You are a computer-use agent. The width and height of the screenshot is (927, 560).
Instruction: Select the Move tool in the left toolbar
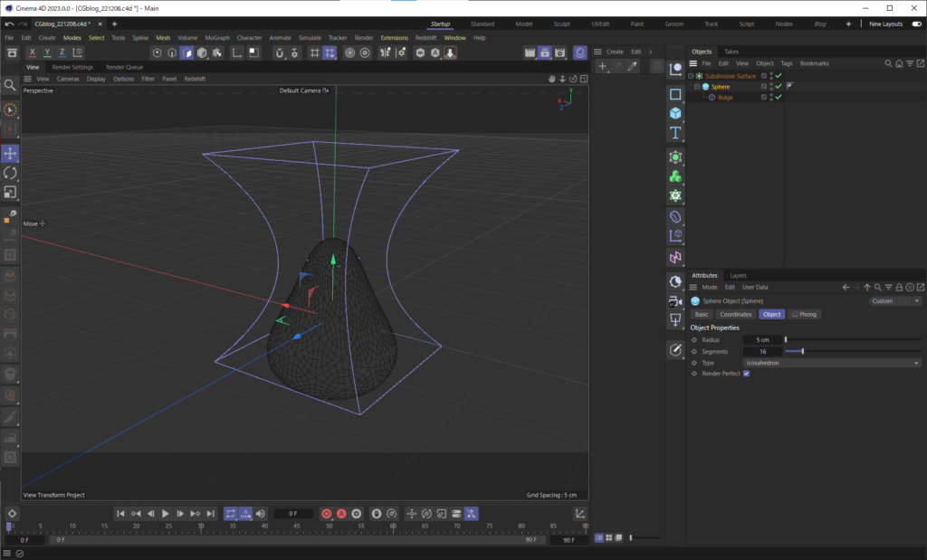click(x=10, y=153)
